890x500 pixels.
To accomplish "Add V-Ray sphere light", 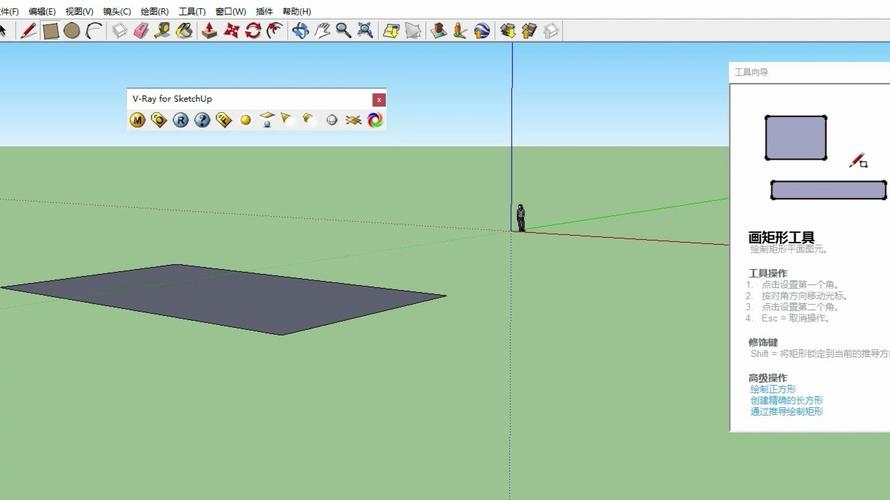I will 245,120.
